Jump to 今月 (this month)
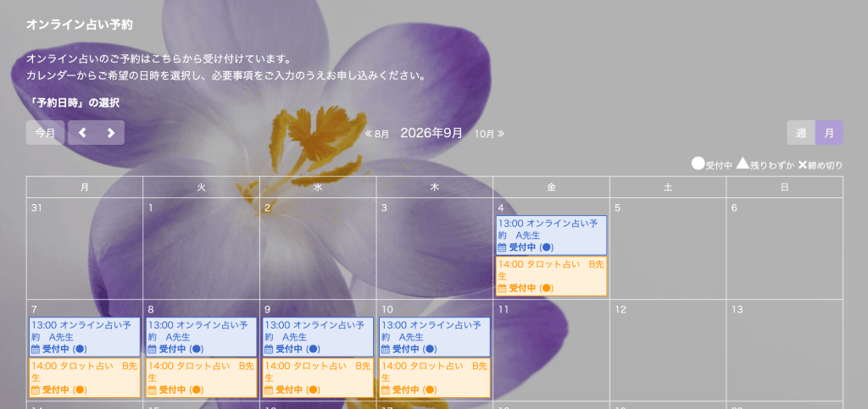 pos(46,133)
